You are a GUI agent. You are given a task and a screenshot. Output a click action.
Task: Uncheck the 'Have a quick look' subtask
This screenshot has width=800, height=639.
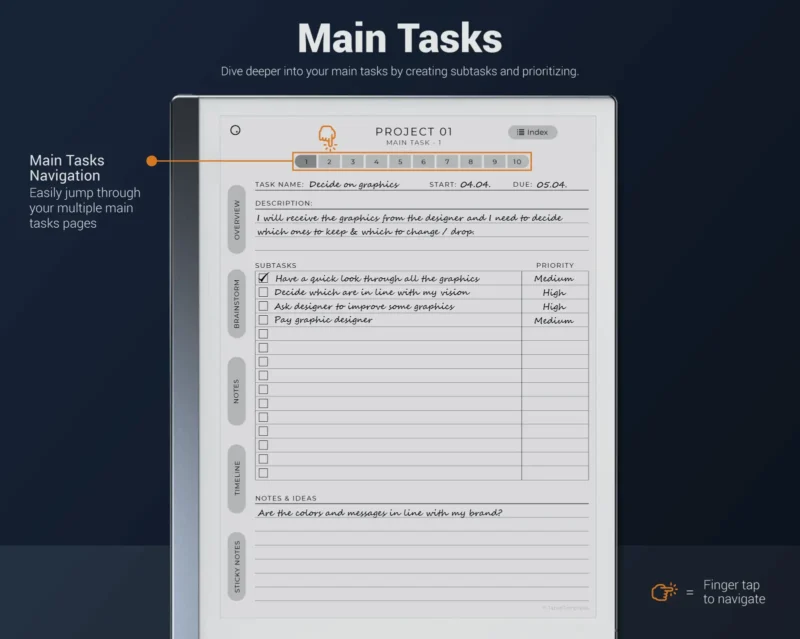click(x=264, y=278)
